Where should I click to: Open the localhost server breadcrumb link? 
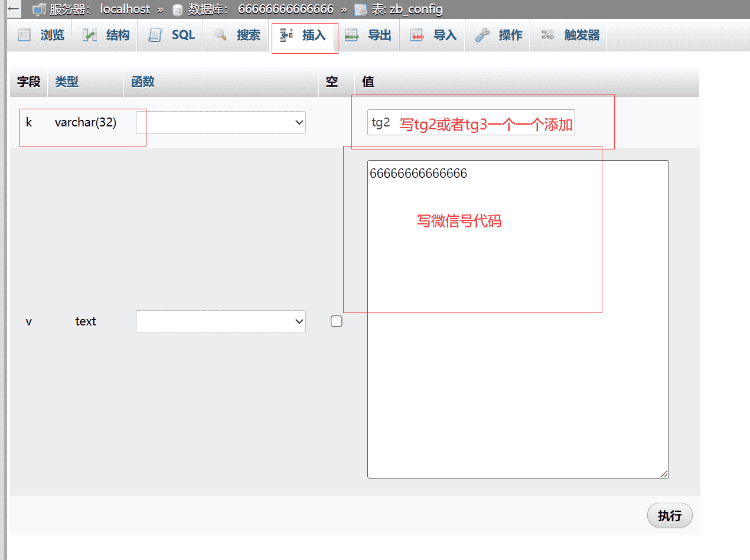tap(125, 9)
